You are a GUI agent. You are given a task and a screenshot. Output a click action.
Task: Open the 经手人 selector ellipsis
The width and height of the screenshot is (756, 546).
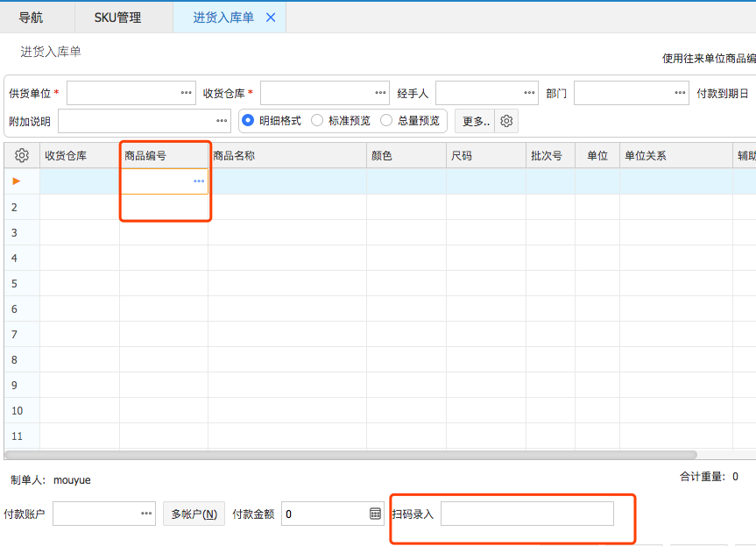(x=527, y=92)
